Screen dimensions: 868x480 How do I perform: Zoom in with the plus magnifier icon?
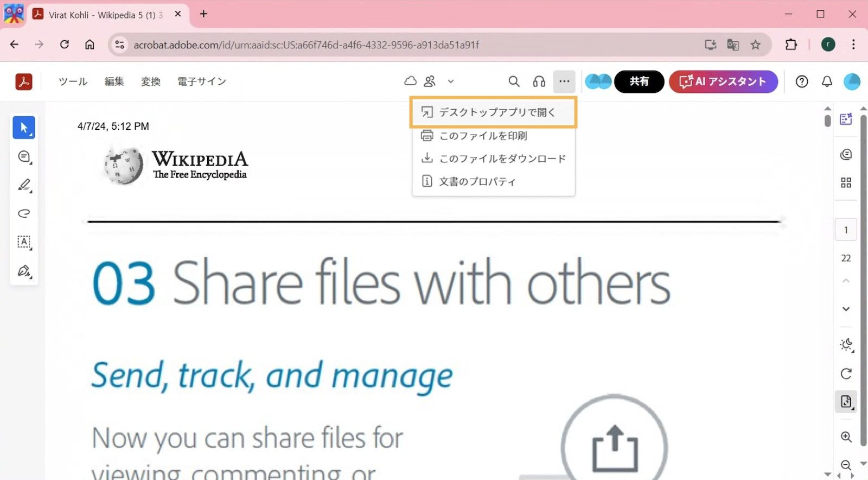pyautogui.click(x=846, y=437)
